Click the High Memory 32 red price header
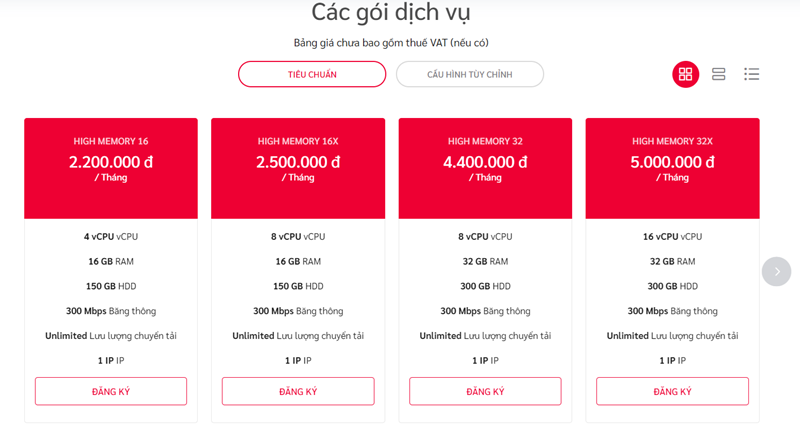The image size is (800, 430). click(x=485, y=168)
